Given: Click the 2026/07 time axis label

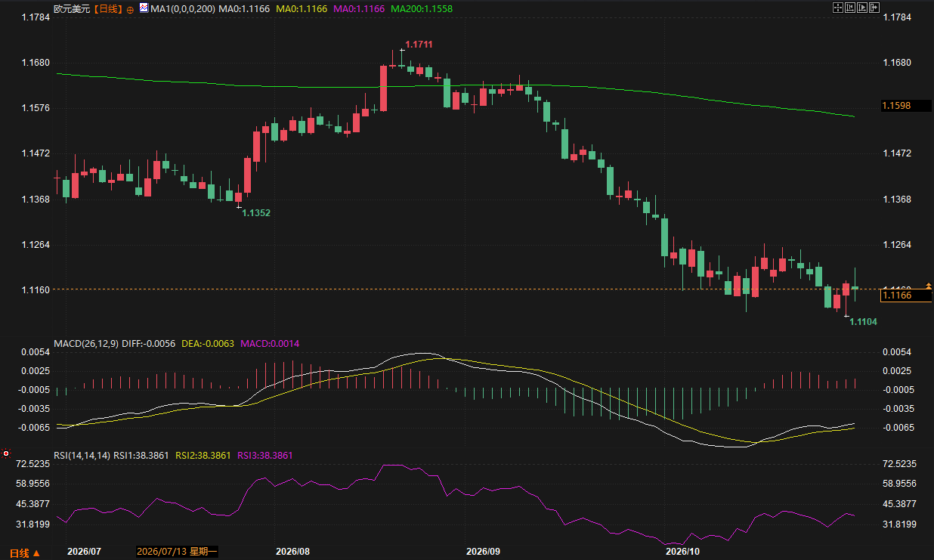Looking at the screenshot, I should coord(84,552).
